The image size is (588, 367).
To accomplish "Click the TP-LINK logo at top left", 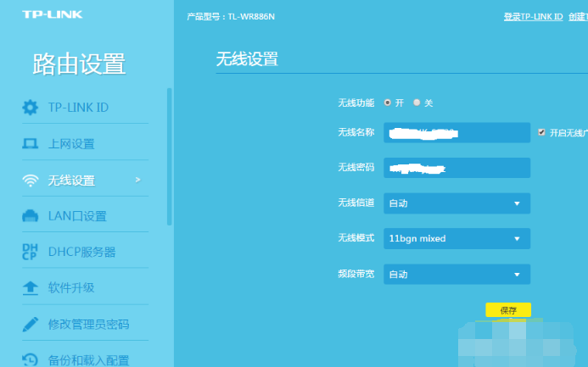I will click(x=52, y=14).
